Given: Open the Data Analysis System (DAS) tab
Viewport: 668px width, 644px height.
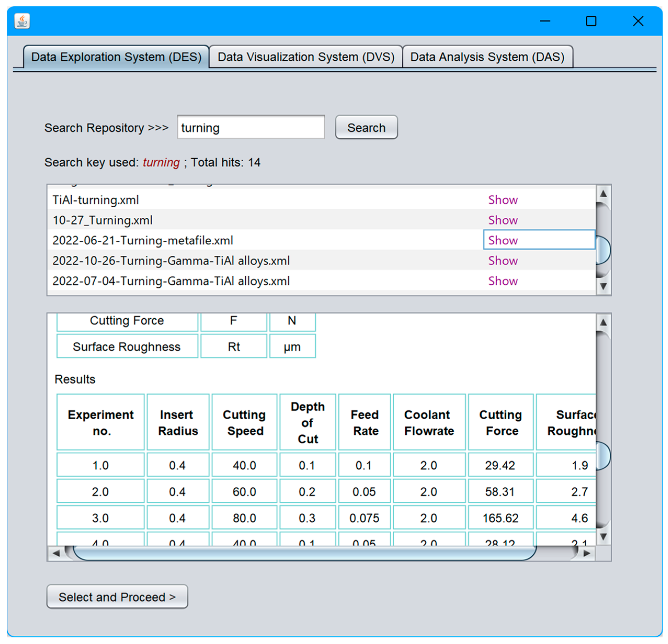Looking at the screenshot, I should [487, 57].
